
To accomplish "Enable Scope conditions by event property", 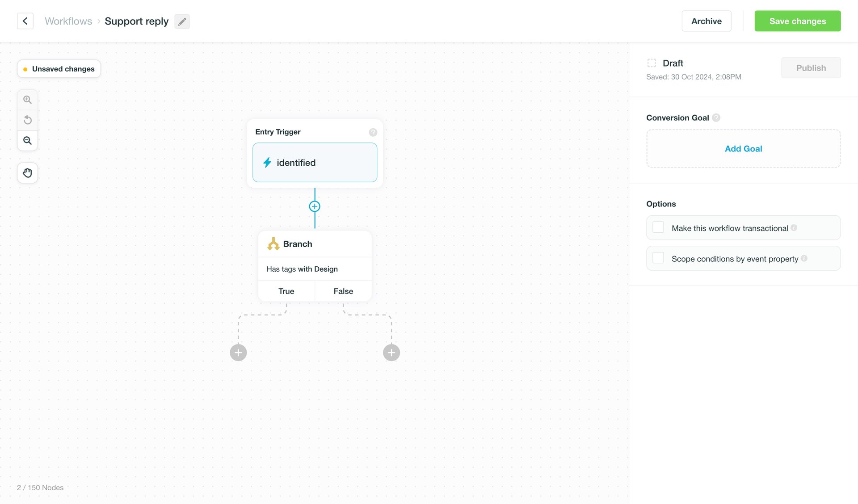I will coord(658,258).
